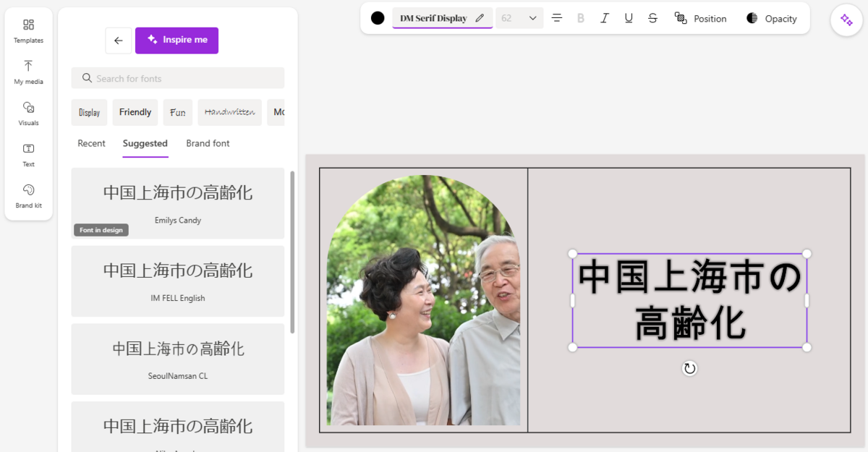This screenshot has height=452, width=868.
Task: Open the Visuals panel
Action: (28, 114)
